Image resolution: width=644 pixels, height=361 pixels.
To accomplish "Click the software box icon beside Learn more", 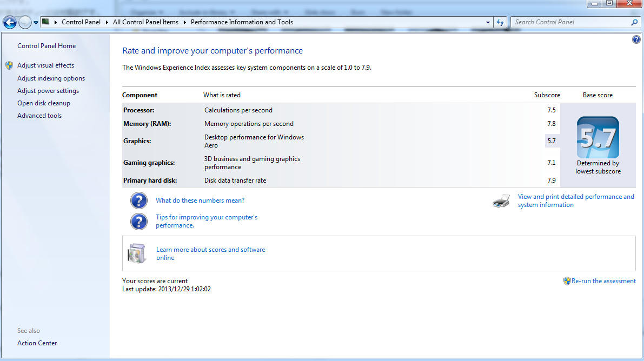I will [x=137, y=253].
